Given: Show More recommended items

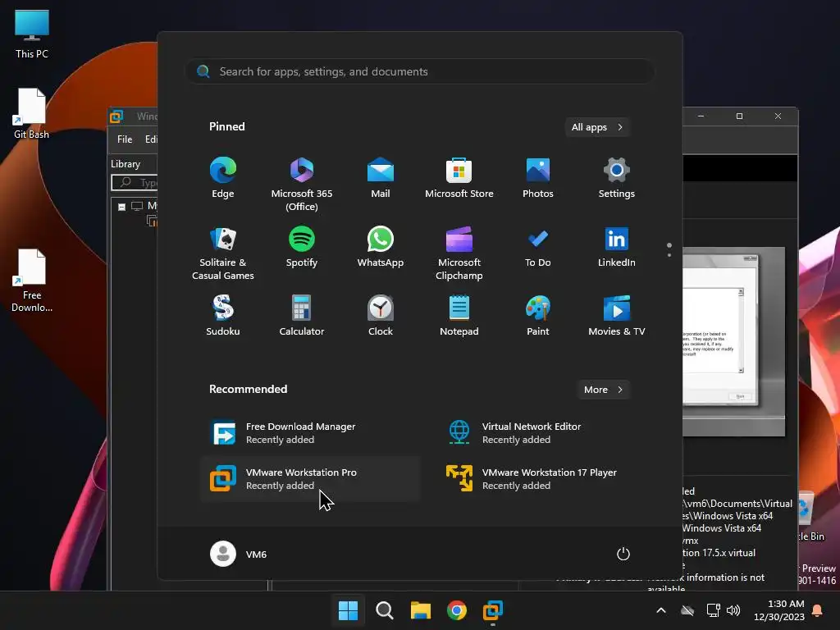Looking at the screenshot, I should pos(603,390).
